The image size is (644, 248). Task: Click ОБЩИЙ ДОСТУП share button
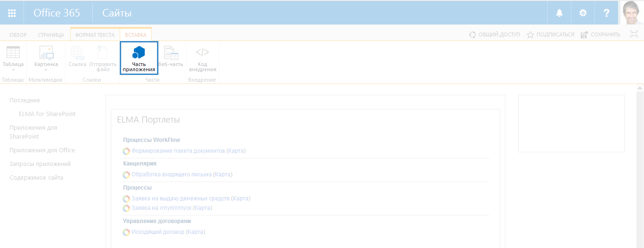pos(495,34)
